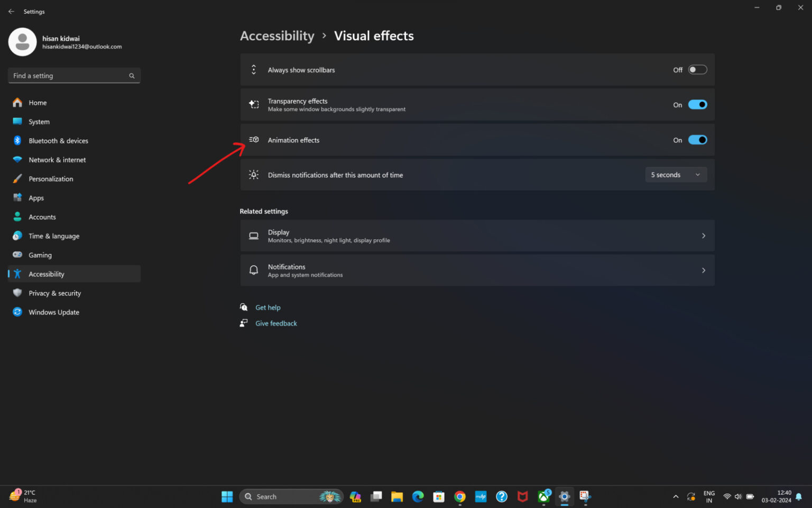812x508 pixels.
Task: Open Privacy & security settings
Action: tap(54, 293)
